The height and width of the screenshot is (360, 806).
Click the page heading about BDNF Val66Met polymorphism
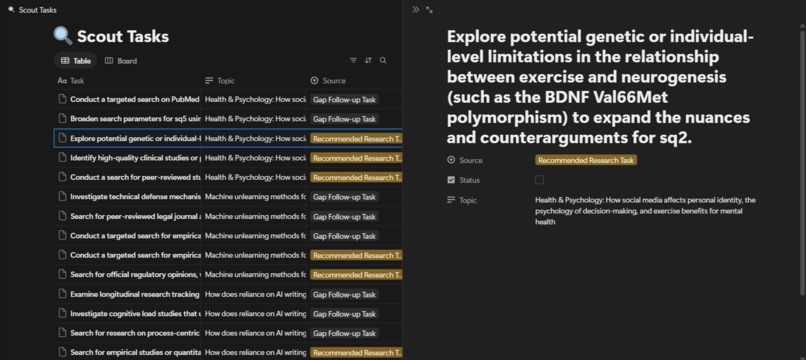[600, 87]
